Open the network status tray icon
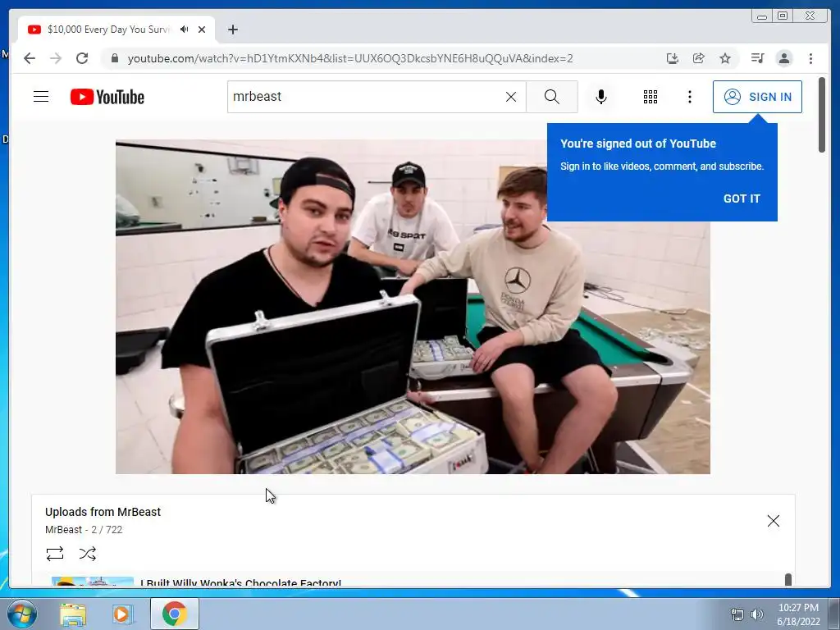Screen dimensions: 840x630 click(x=737, y=614)
